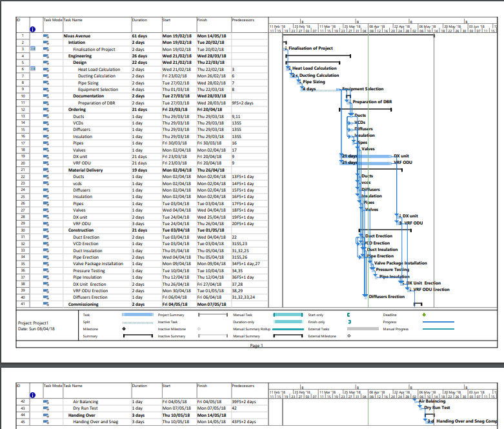This screenshot has width=504, height=429.
Task: Click the Duration column header on first page
Action: (139, 21)
